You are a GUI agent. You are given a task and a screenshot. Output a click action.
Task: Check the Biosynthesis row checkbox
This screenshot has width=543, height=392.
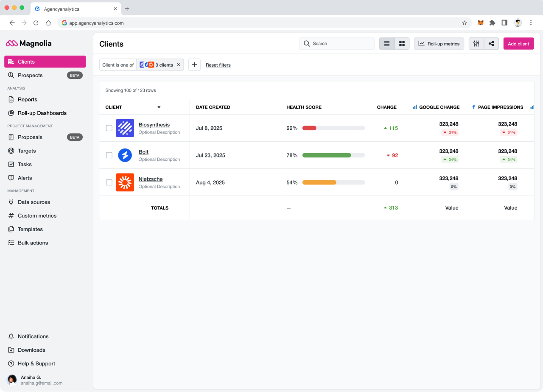(x=109, y=128)
